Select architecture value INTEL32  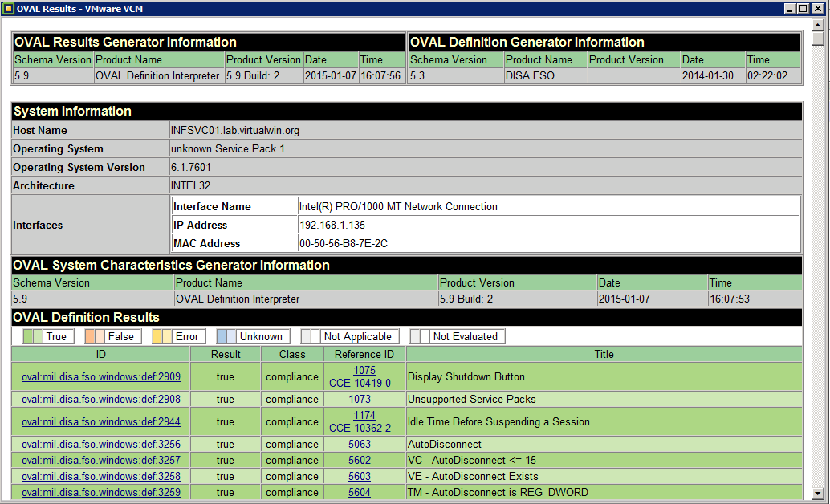[190, 186]
